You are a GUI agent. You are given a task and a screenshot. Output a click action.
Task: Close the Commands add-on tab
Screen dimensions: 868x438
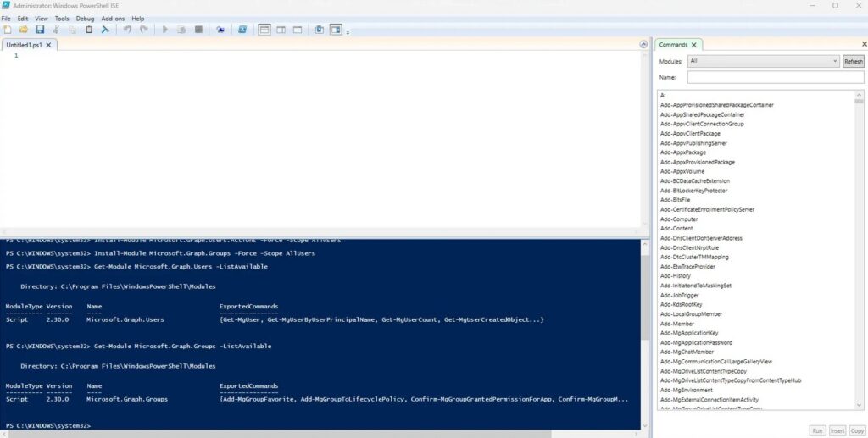click(693, 45)
